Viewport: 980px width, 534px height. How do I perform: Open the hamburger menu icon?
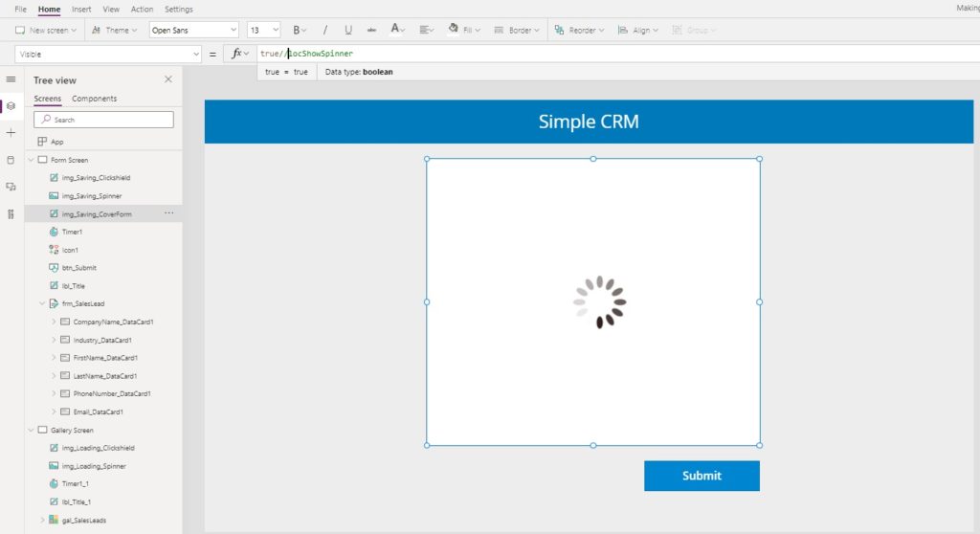click(11, 79)
